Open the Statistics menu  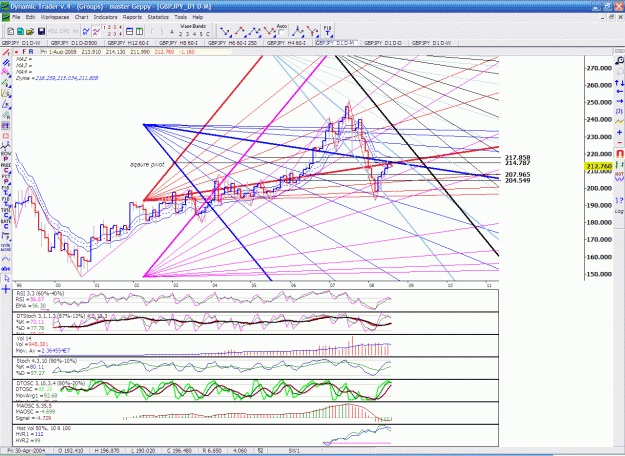coord(158,17)
